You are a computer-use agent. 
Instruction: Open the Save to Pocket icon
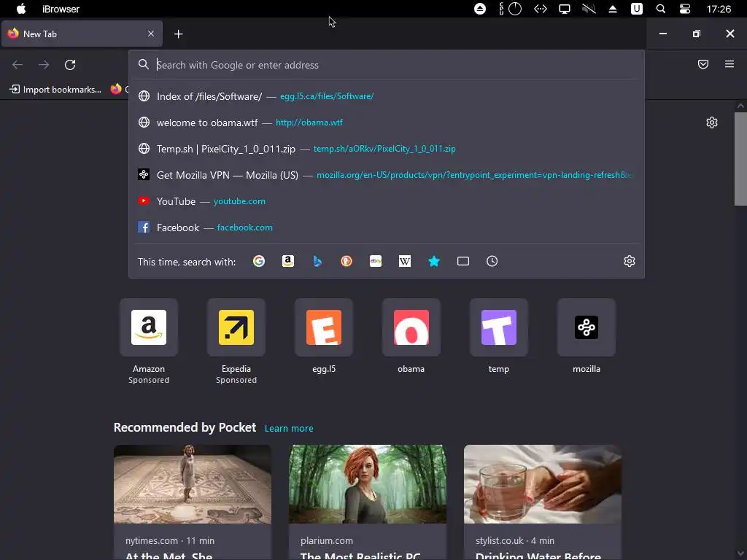[703, 64]
